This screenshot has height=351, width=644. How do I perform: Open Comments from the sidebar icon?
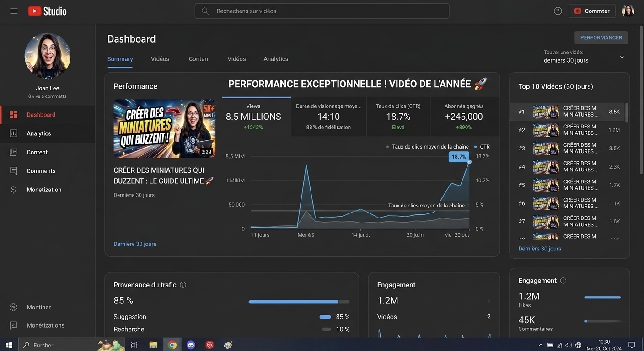[x=14, y=171]
